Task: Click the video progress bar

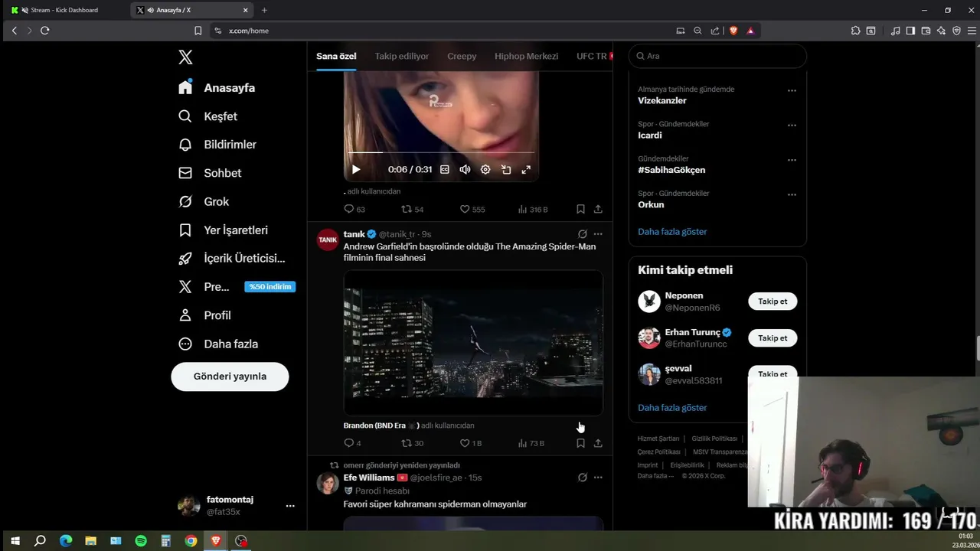Action: tap(441, 152)
